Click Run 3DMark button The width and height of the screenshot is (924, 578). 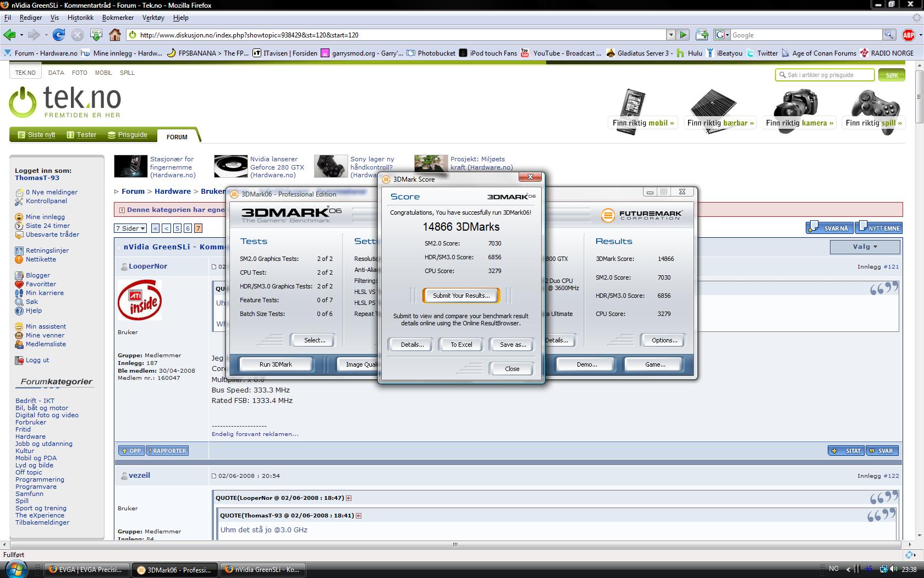point(276,364)
